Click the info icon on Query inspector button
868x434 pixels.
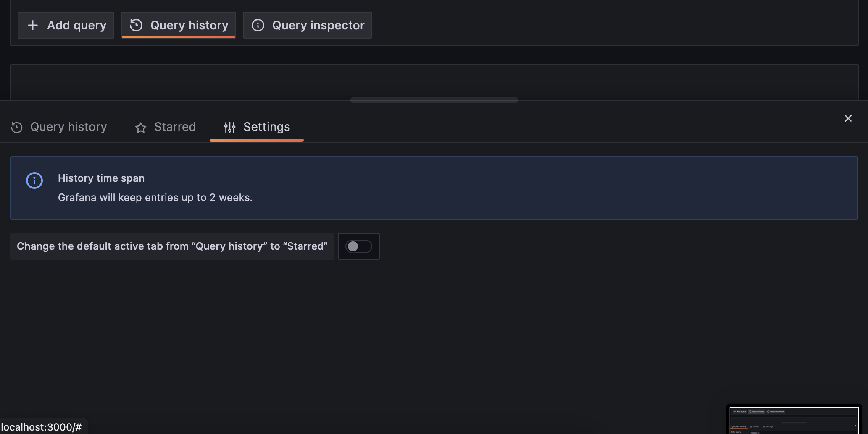click(258, 25)
